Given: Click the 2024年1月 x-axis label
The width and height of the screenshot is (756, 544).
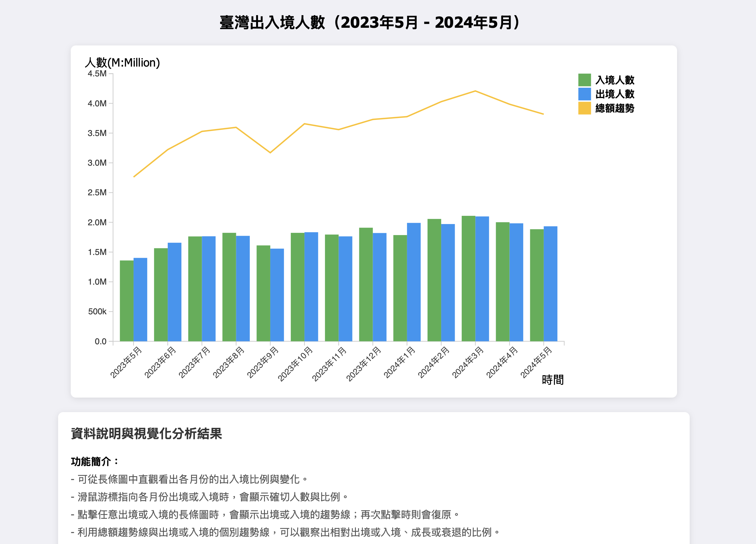Looking at the screenshot, I should click(399, 363).
